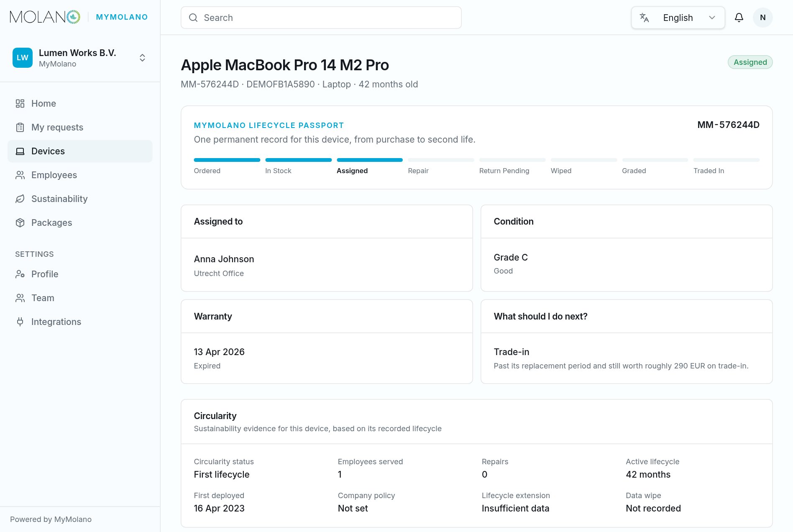Click the First lifecycle circularity status
The width and height of the screenshot is (793, 532).
(222, 474)
